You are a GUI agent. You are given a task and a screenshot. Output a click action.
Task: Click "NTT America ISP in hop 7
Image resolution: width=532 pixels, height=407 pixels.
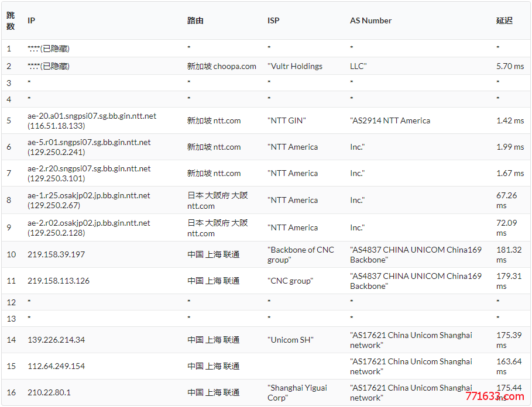[x=293, y=174]
